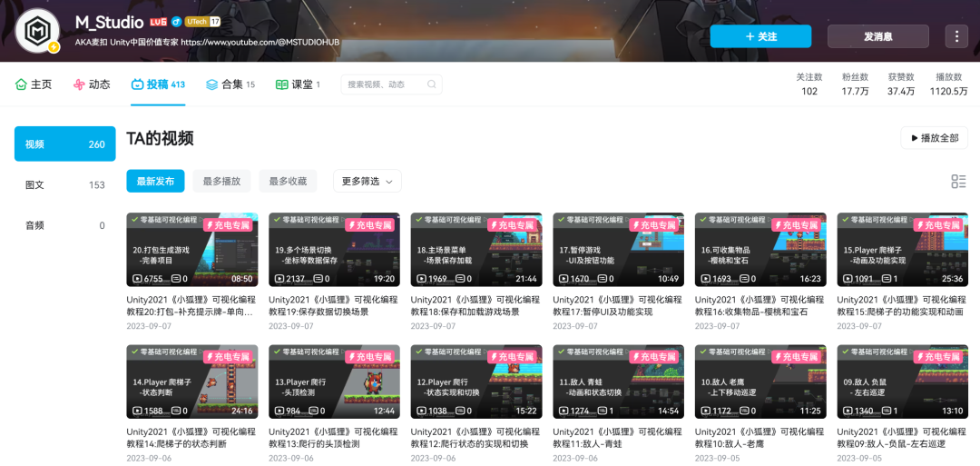This screenshot has width=980, height=466.
Task: Select the 最新发布 sort filter
Action: (155, 181)
